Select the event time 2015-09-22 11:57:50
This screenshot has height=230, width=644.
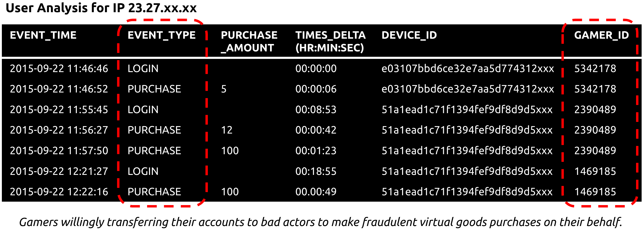point(59,151)
